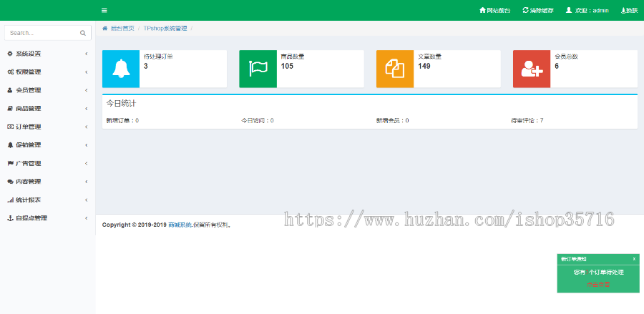This screenshot has width=644, height=314.
Task: Click the home icon in the breadcrumb
Action: [104, 29]
